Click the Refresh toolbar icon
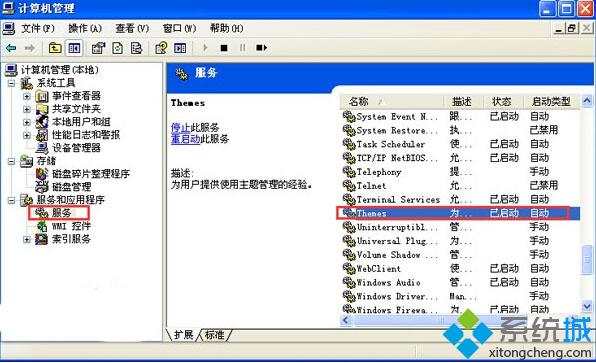Image resolution: width=596 pixels, height=363 pixels. 117,48
